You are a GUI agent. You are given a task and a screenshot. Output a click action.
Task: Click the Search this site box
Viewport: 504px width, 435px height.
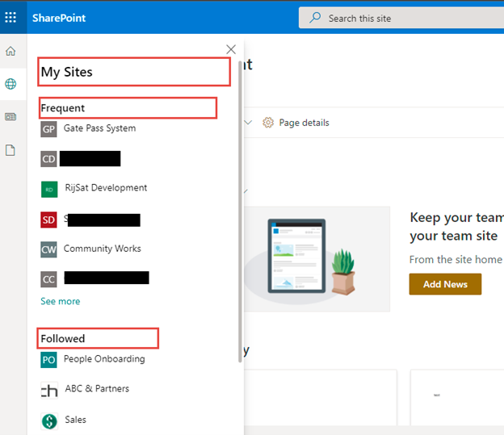coord(404,18)
